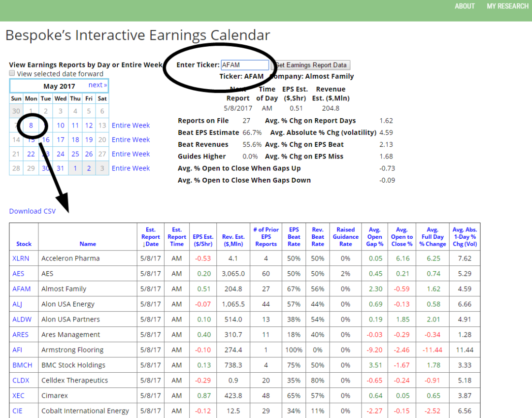Open the XLRN stock ticker link
Image resolution: width=532 pixels, height=418 pixels.
(x=21, y=258)
